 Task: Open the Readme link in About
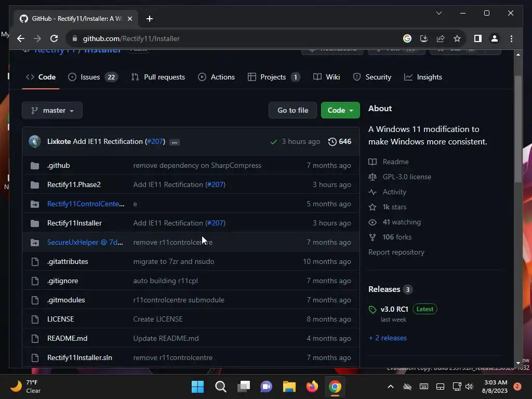click(389, 162)
